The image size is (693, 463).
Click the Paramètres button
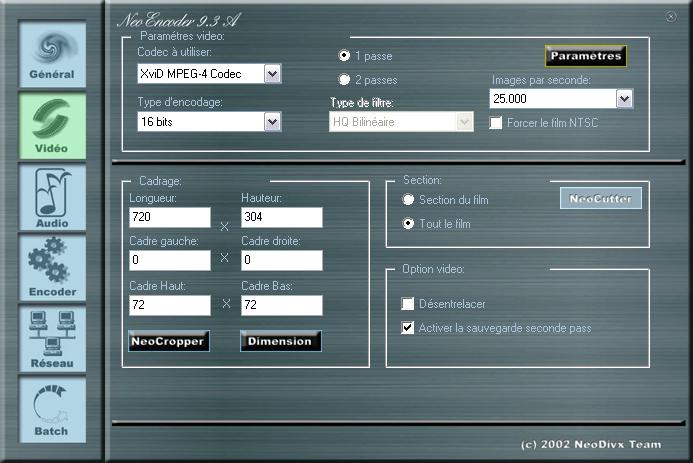point(585,56)
